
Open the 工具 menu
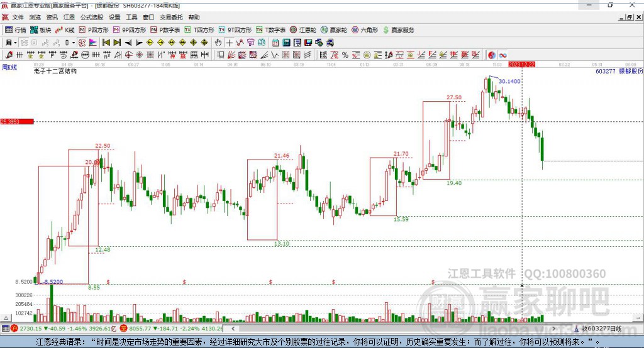(131, 17)
